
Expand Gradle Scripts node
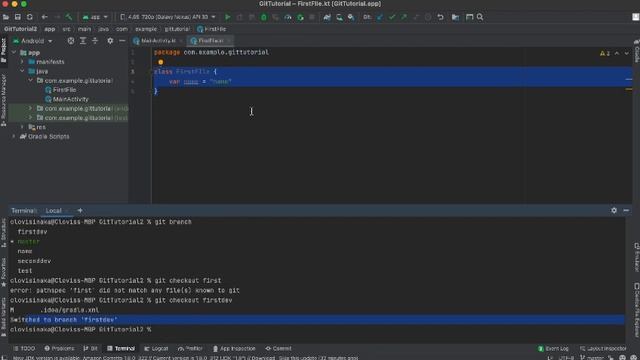[14, 136]
